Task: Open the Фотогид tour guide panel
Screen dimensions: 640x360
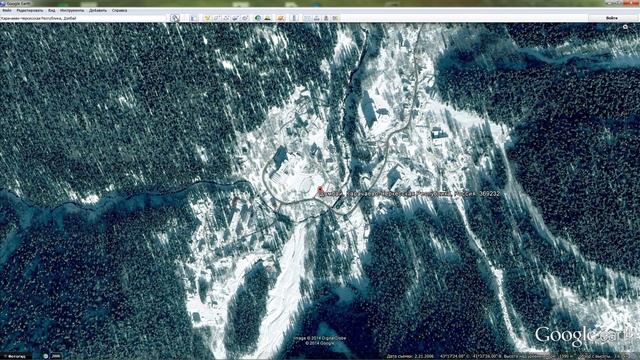Action: pyautogui.click(x=16, y=356)
